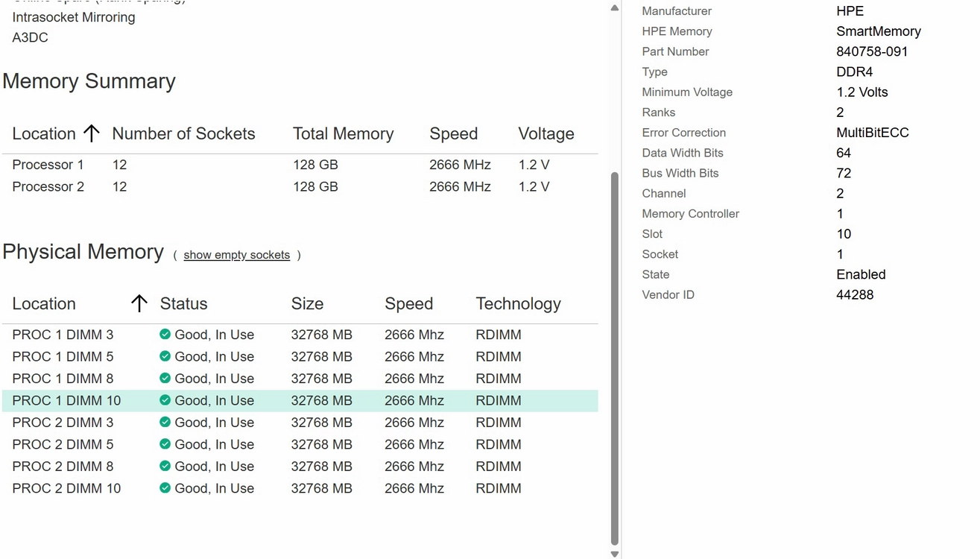
Task: Click the MultiBitECC error correction value
Action: coord(873,133)
